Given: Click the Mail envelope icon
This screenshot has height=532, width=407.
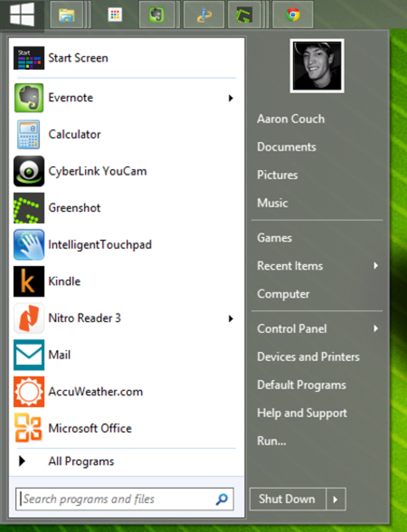Looking at the screenshot, I should (x=29, y=355).
